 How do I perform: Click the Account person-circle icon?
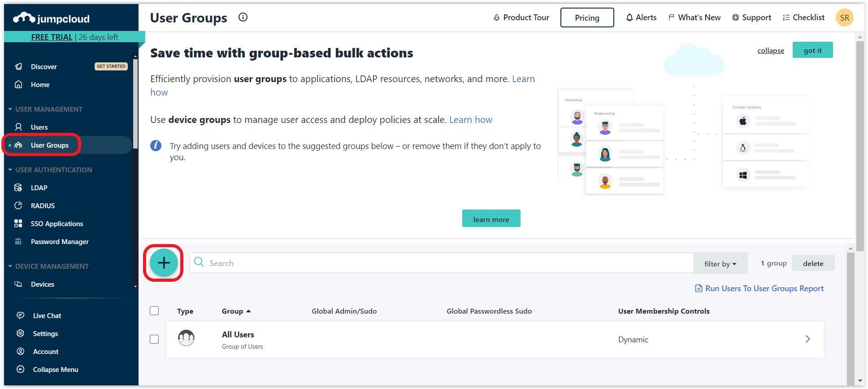[x=21, y=351]
